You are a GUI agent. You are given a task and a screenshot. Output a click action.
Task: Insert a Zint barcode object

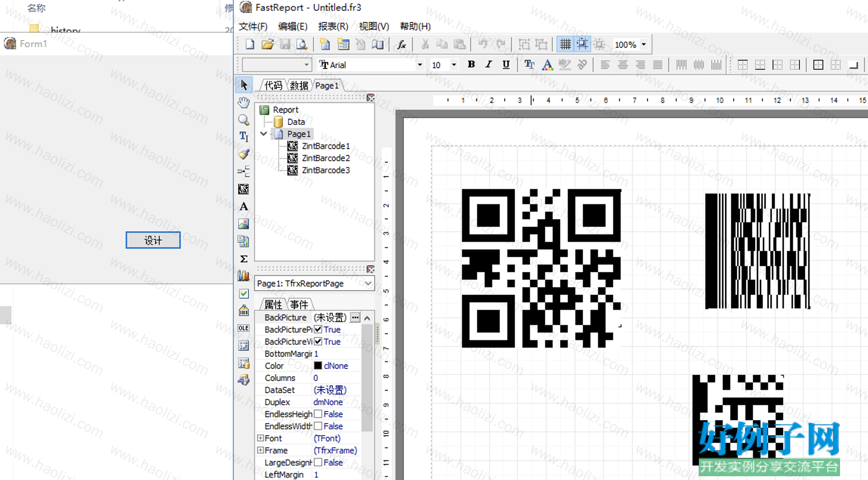click(x=244, y=189)
